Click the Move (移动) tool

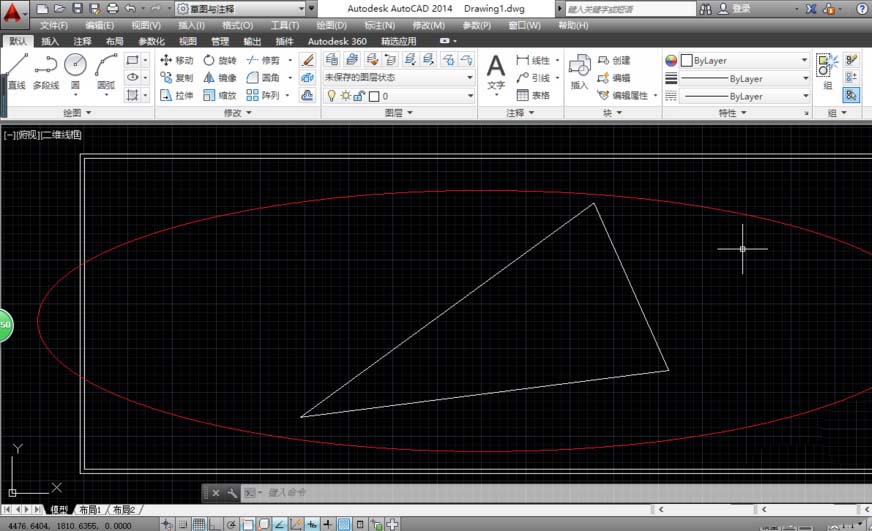coord(176,60)
